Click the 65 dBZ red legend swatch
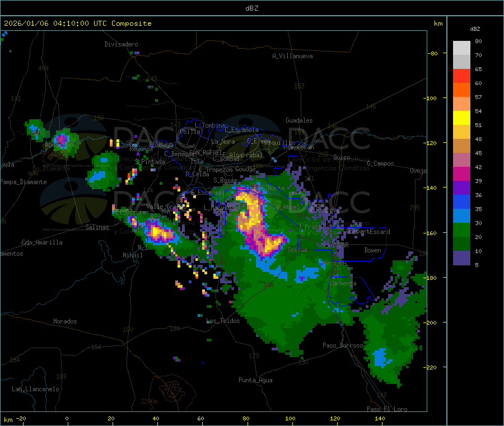Viewport: 504px width, 426px height. coord(461,76)
